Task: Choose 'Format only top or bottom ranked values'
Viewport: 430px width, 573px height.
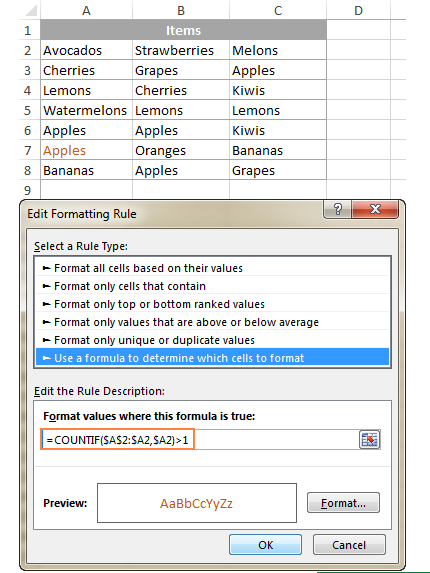Action: (213, 304)
